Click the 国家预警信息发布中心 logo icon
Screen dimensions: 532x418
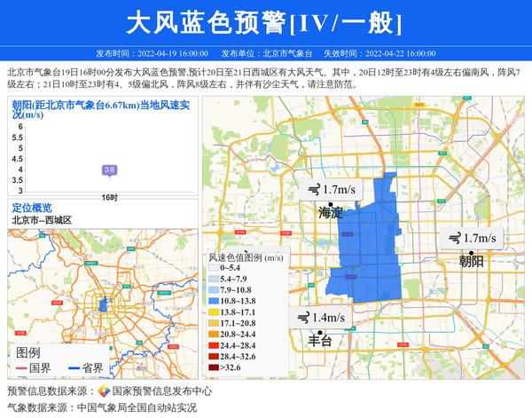pyautogui.click(x=104, y=391)
